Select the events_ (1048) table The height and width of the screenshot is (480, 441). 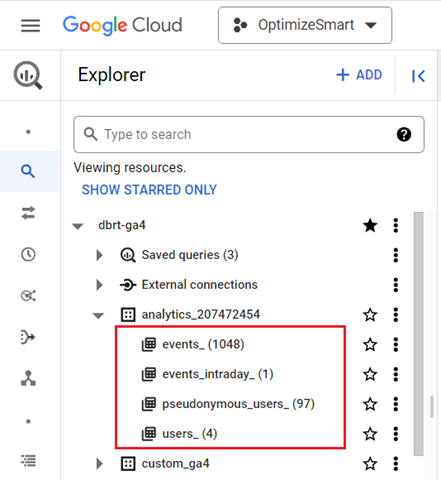coord(203,344)
